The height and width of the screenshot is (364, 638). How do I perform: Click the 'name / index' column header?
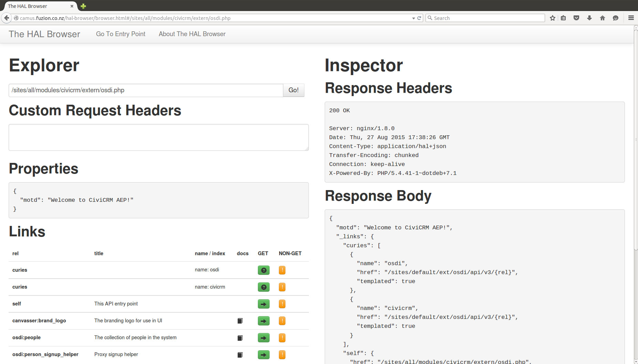[x=210, y=253]
